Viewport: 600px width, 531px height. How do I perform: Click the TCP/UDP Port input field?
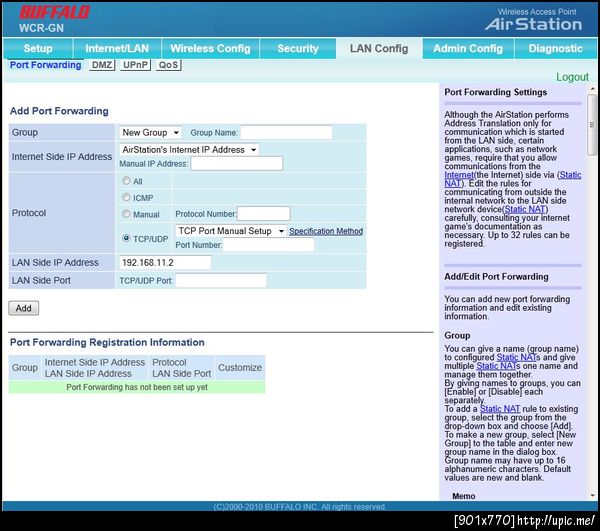[221, 280]
